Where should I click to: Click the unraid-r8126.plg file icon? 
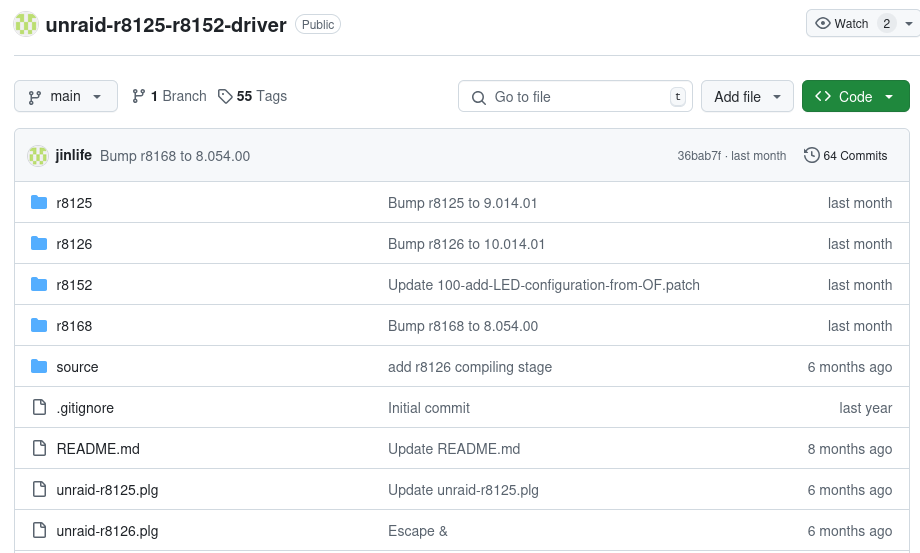[39, 530]
